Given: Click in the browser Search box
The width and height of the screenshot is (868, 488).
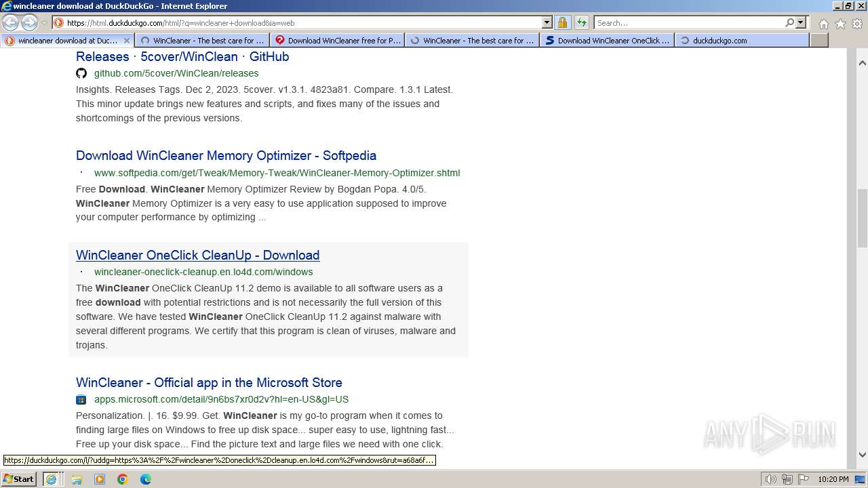Looking at the screenshot, I should (x=688, y=23).
